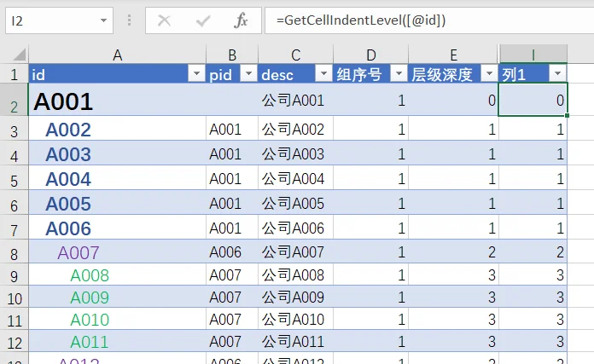Viewport: 594px width, 364px height.
Task: Click the Enter checkmark formula bar icon
Action: [203, 20]
